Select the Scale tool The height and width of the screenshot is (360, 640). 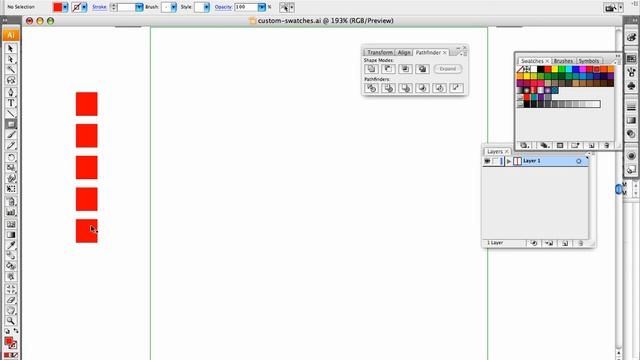click(x=11, y=168)
